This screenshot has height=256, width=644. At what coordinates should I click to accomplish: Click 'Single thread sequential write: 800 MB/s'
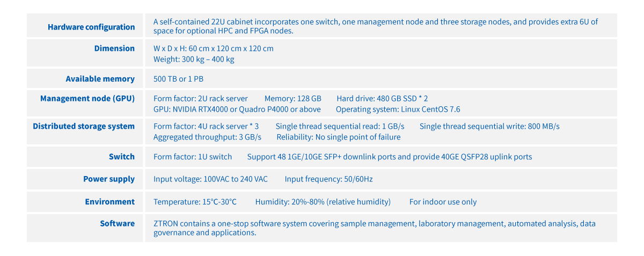(489, 126)
